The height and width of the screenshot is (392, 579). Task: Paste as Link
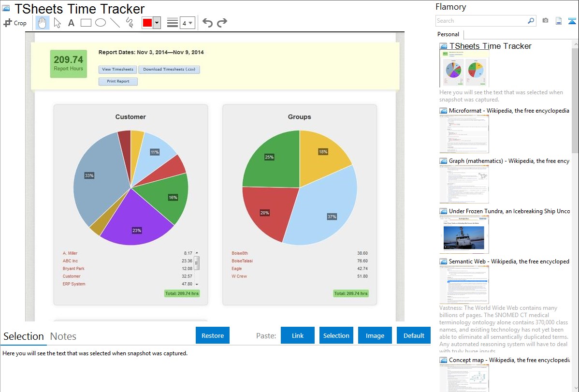(298, 335)
